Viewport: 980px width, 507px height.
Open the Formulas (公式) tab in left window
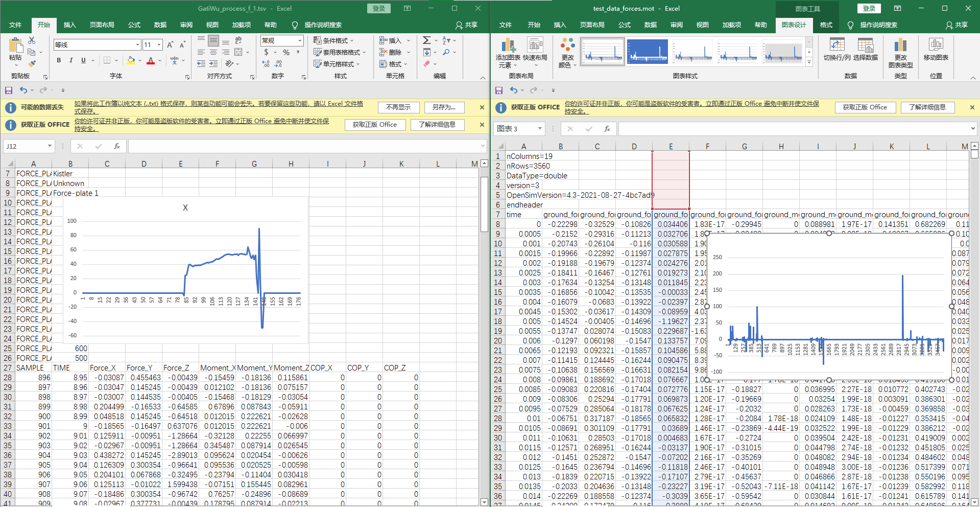click(134, 25)
